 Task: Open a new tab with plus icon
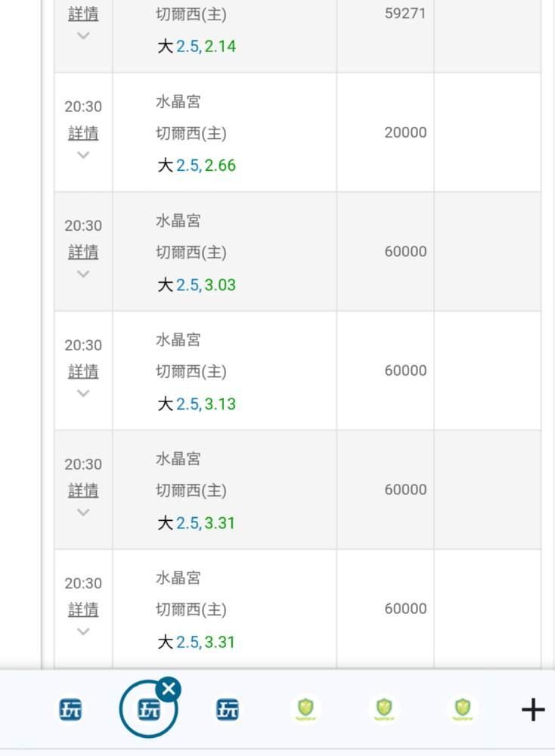[x=533, y=710]
